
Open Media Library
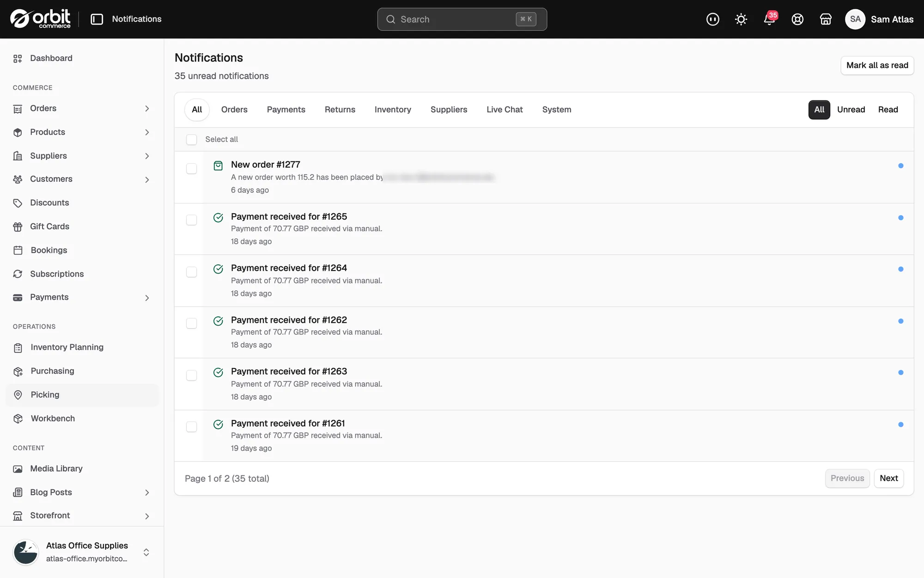tap(56, 468)
